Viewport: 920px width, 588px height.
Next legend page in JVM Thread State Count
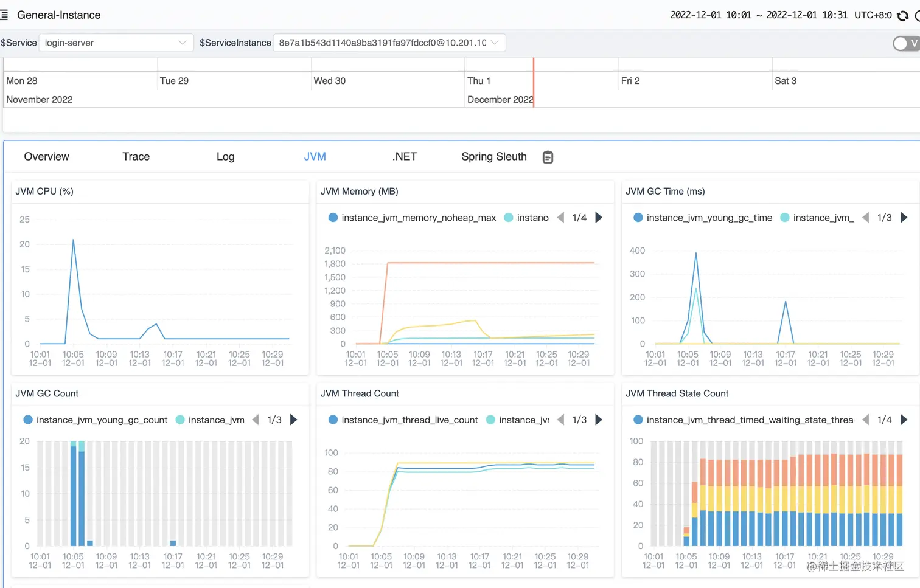(x=904, y=420)
